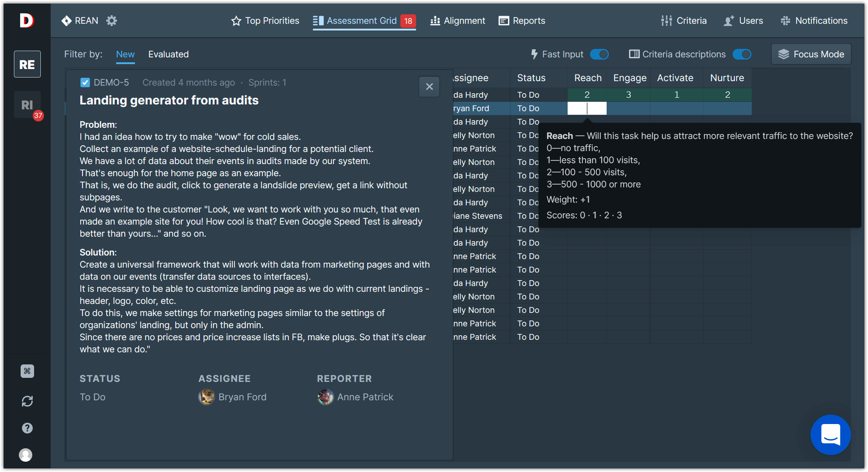The image size is (868, 472).
Task: Open Notifications settings
Action: click(814, 21)
